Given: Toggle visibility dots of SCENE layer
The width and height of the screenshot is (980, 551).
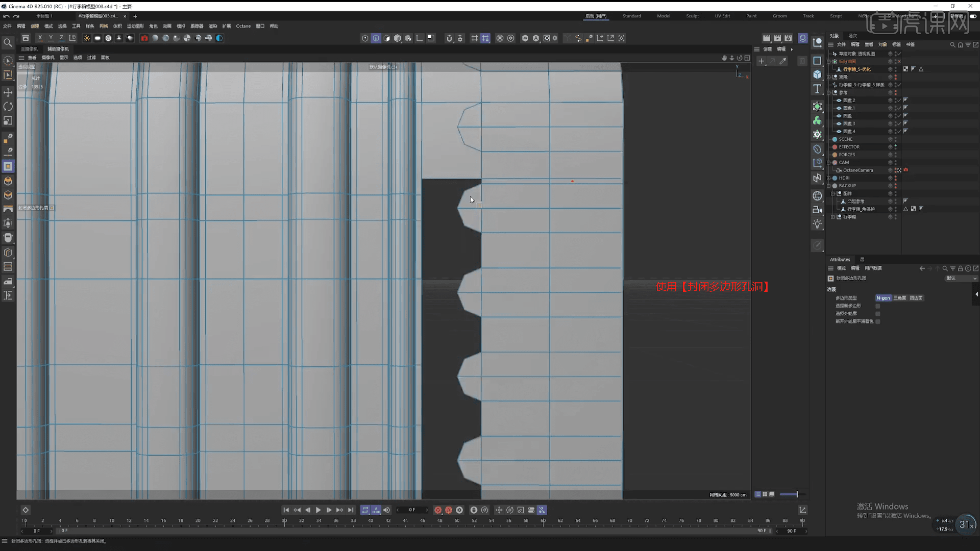Looking at the screenshot, I should [x=895, y=139].
